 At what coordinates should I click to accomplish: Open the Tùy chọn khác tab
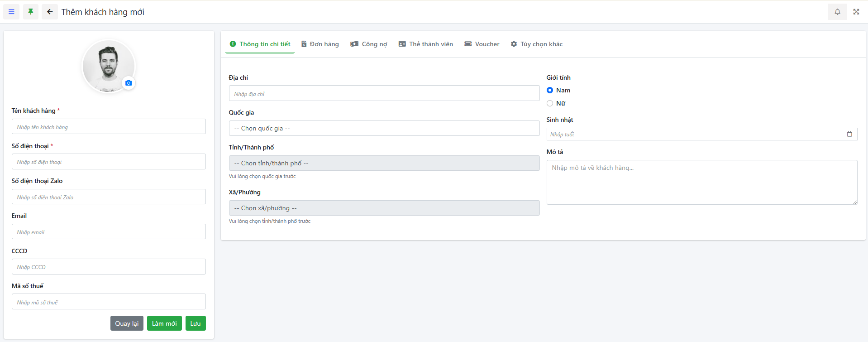click(537, 44)
